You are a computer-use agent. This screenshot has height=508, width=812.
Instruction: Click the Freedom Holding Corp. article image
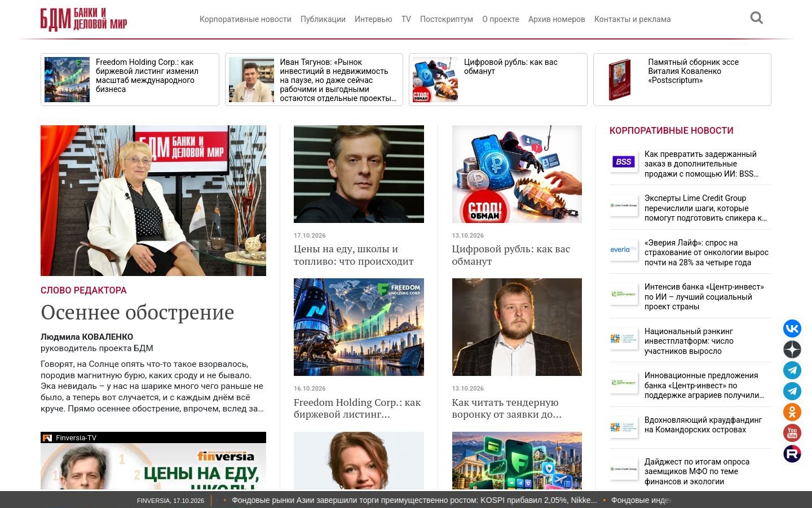click(359, 327)
